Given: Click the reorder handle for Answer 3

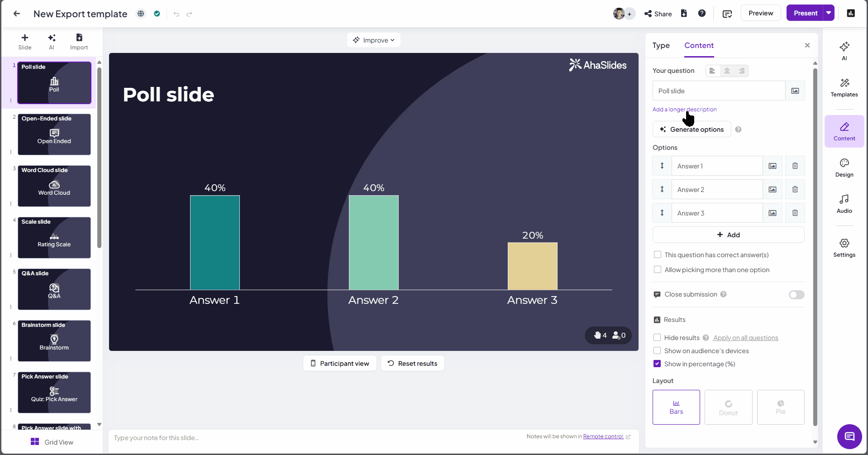Looking at the screenshot, I should [x=662, y=213].
